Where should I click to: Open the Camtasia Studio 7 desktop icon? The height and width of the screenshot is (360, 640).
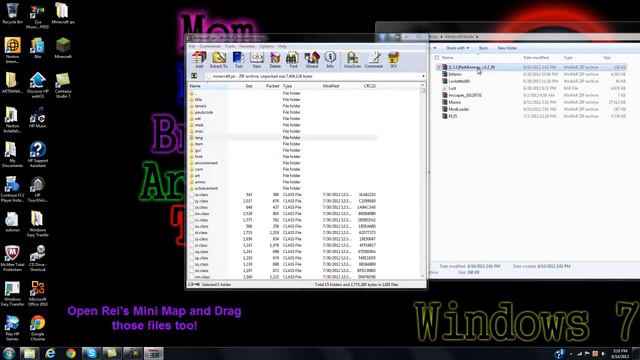click(x=63, y=85)
